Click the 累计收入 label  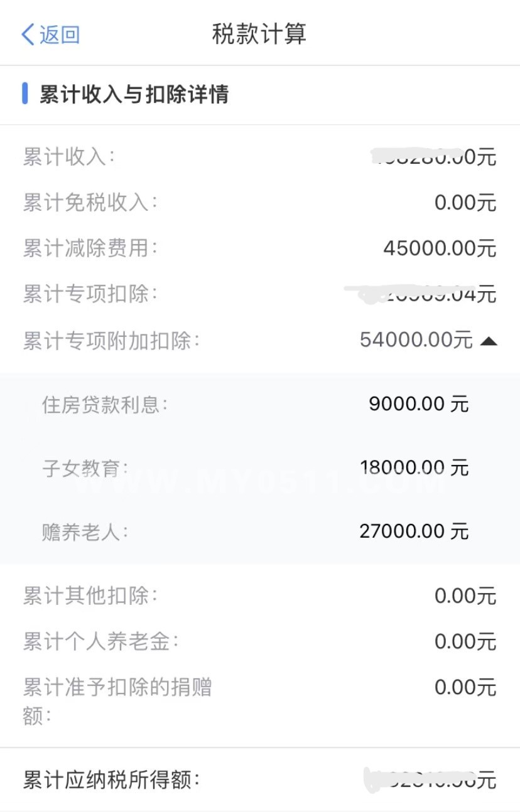[x=69, y=157]
